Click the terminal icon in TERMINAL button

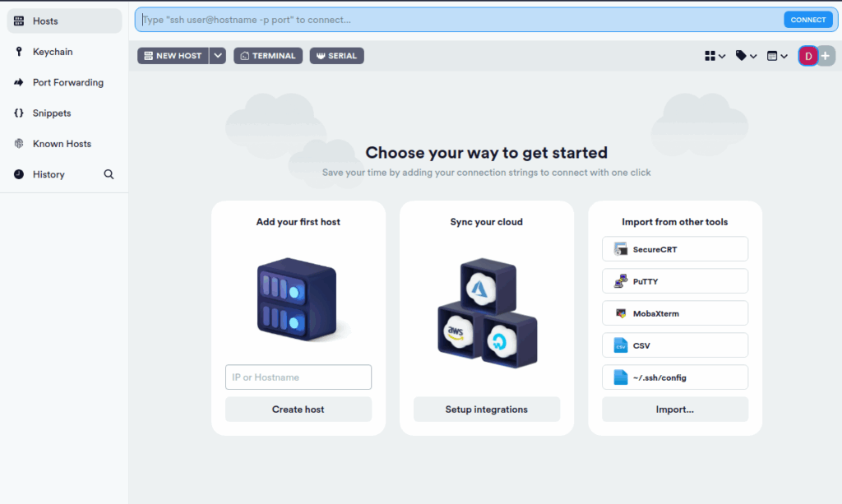tap(245, 56)
